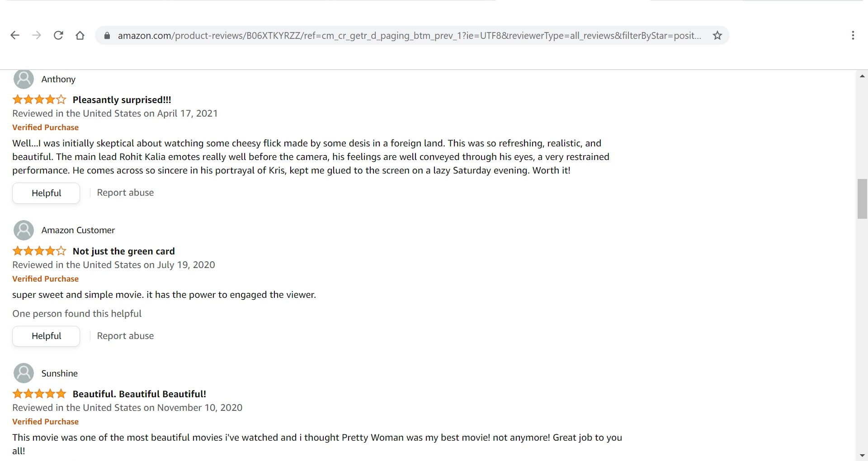Mark the green card review as Helpful
Screen dimensions: 868x461
46,336
